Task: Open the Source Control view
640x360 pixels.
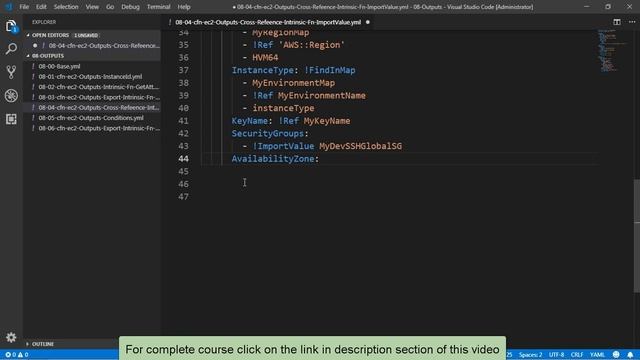Action: pos(11,72)
